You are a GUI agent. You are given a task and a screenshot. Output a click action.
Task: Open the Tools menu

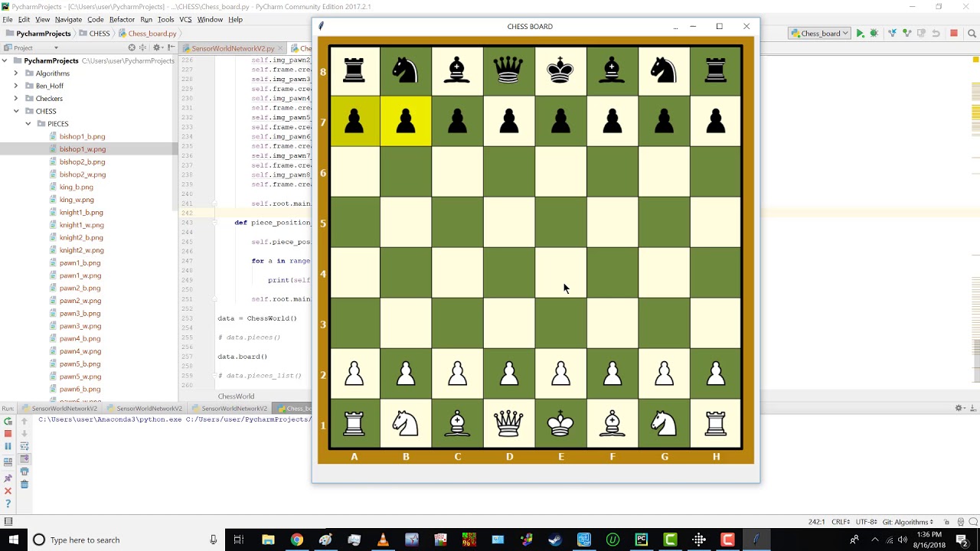click(x=165, y=19)
